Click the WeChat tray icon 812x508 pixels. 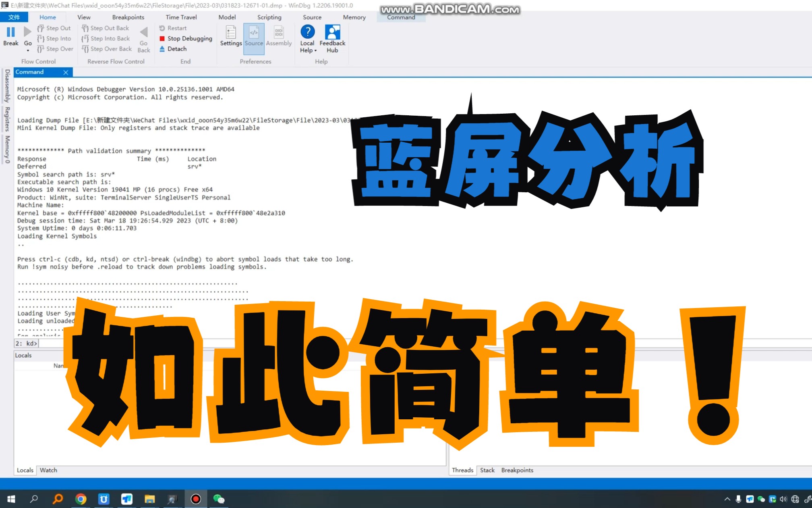[x=761, y=499]
